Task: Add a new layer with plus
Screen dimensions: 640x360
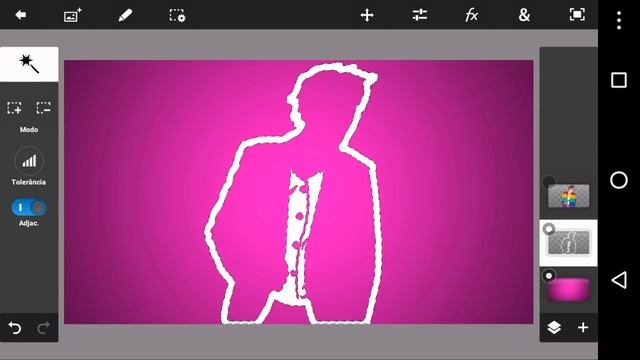Action: (583, 327)
